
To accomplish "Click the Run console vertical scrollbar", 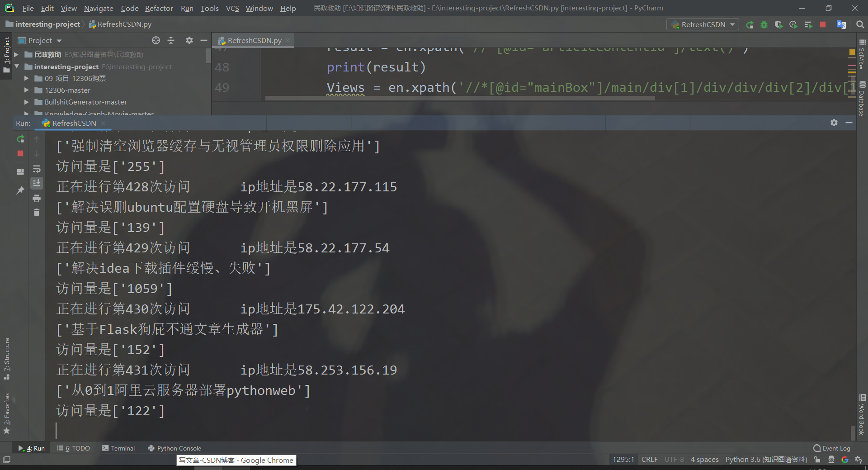I will [x=853, y=432].
